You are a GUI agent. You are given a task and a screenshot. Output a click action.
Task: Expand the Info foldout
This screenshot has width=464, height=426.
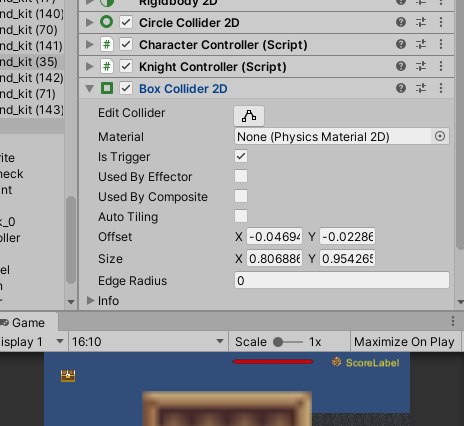pos(90,300)
